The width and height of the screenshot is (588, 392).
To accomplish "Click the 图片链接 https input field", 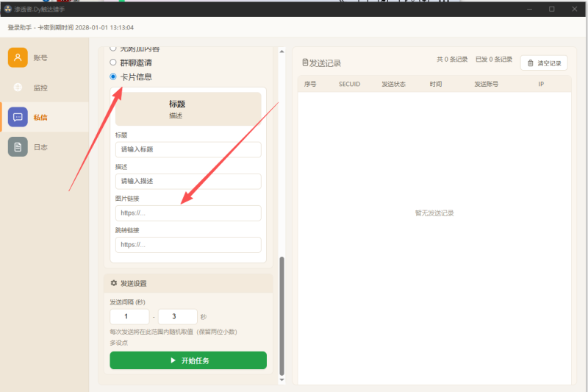I will pos(188,213).
